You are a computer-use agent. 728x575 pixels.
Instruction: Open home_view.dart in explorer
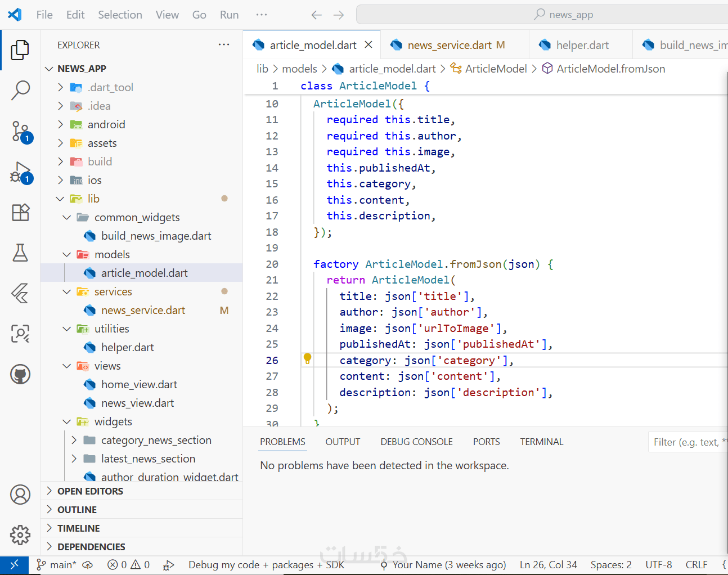click(139, 384)
